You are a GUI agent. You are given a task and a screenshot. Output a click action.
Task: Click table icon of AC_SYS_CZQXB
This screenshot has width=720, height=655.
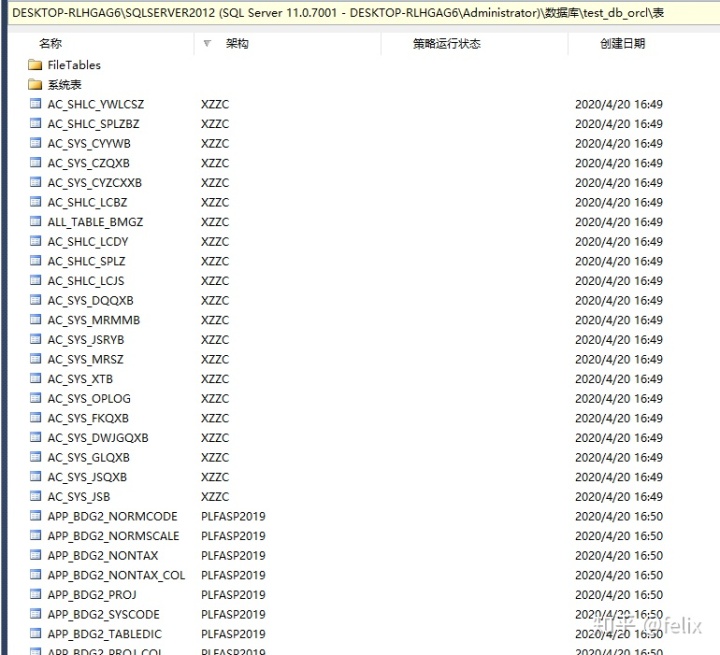35,163
